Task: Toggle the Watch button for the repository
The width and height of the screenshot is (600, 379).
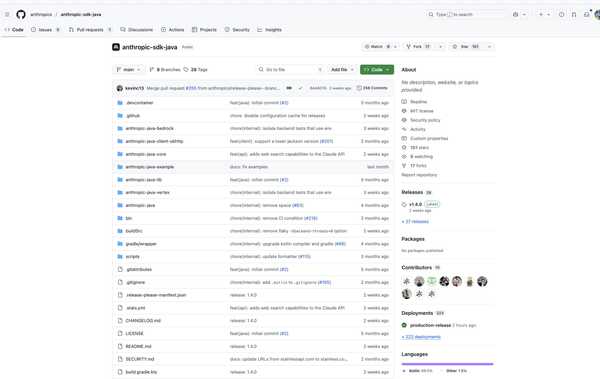Action: click(x=377, y=47)
